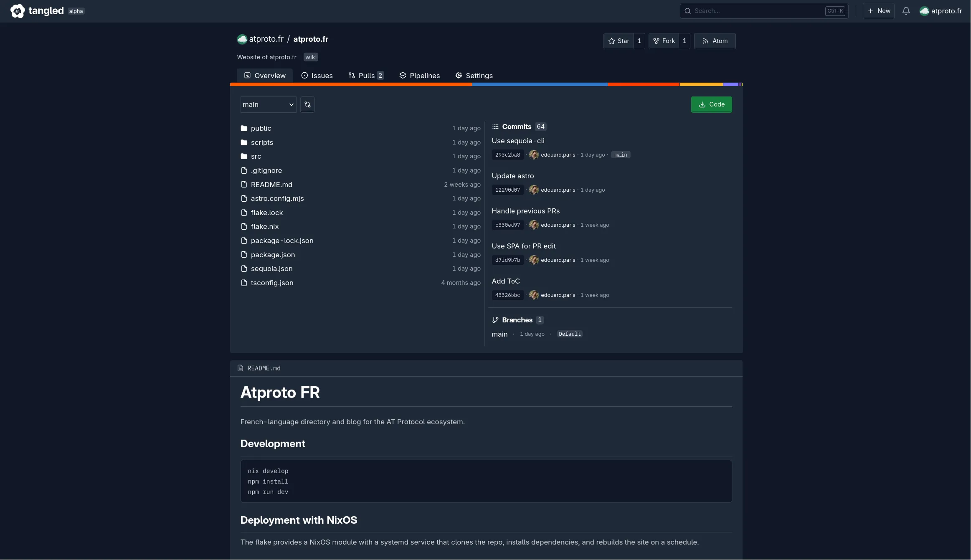Open the notifications bell
Screen dimensions: 971x560
[x=906, y=11]
